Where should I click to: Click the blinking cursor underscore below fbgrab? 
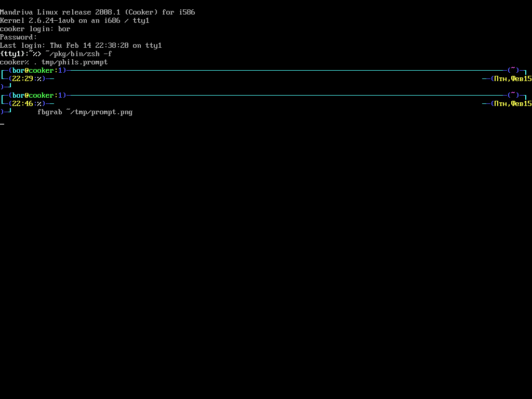point(2,124)
